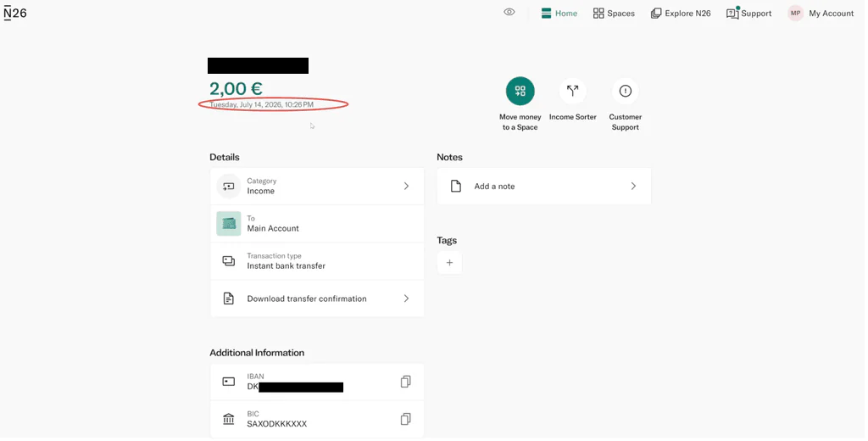
Task: Open the Home tab
Action: 559,14
